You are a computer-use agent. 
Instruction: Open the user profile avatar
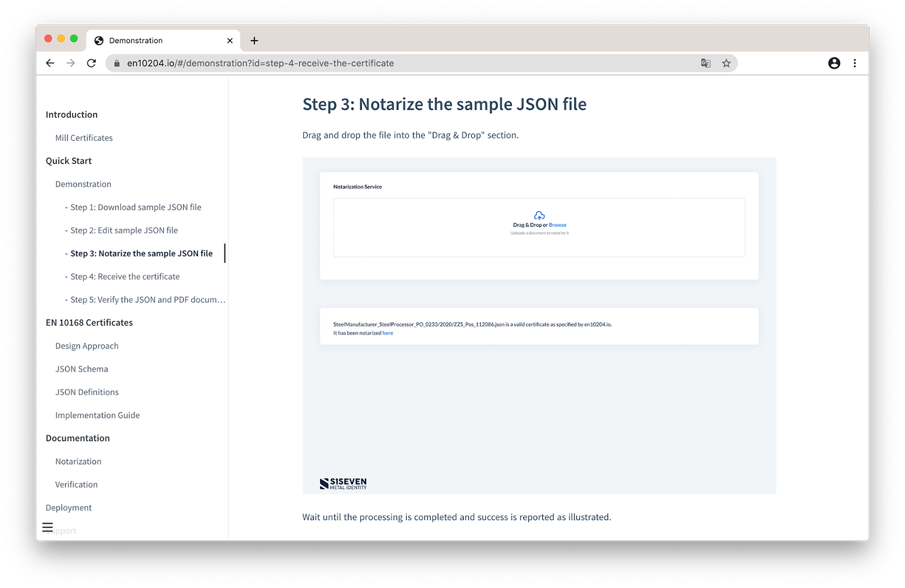[834, 63]
